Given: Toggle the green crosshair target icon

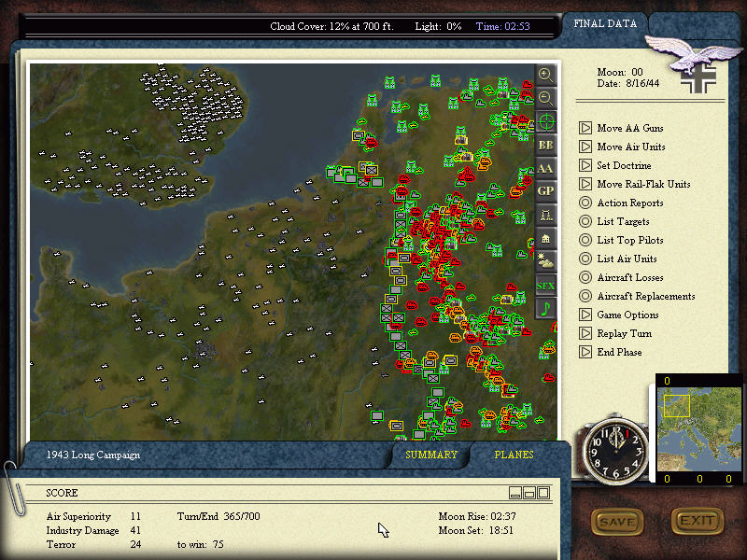Looking at the screenshot, I should click(546, 122).
